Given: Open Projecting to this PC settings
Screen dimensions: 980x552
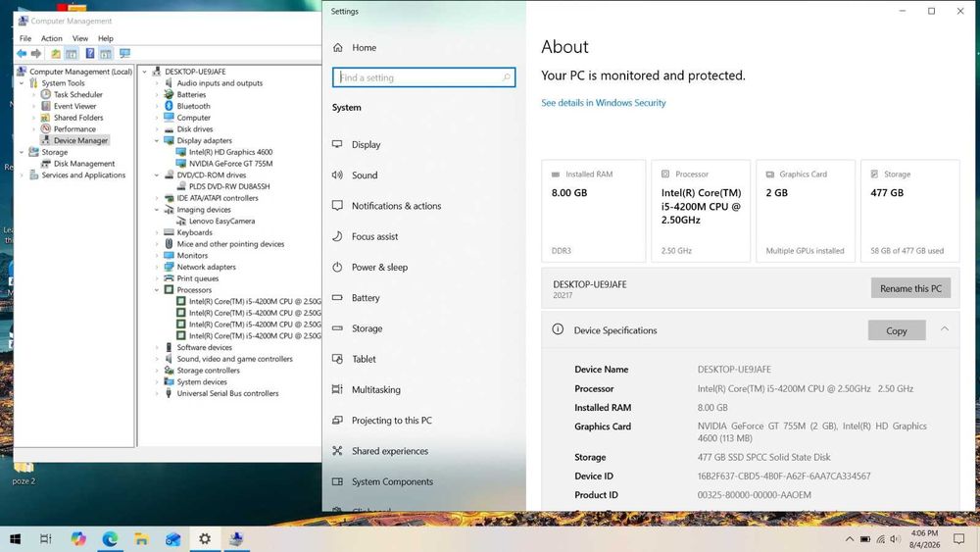Looking at the screenshot, I should [392, 420].
